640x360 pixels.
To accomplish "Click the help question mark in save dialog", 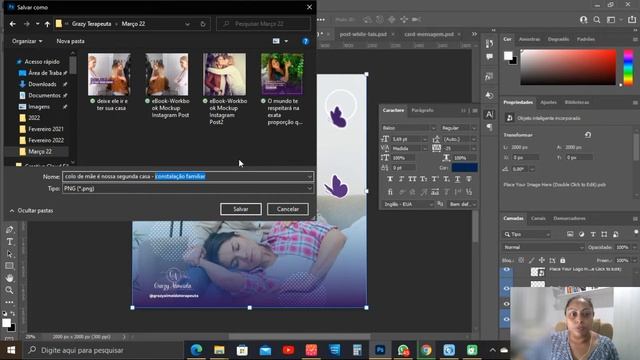I will coord(305,41).
